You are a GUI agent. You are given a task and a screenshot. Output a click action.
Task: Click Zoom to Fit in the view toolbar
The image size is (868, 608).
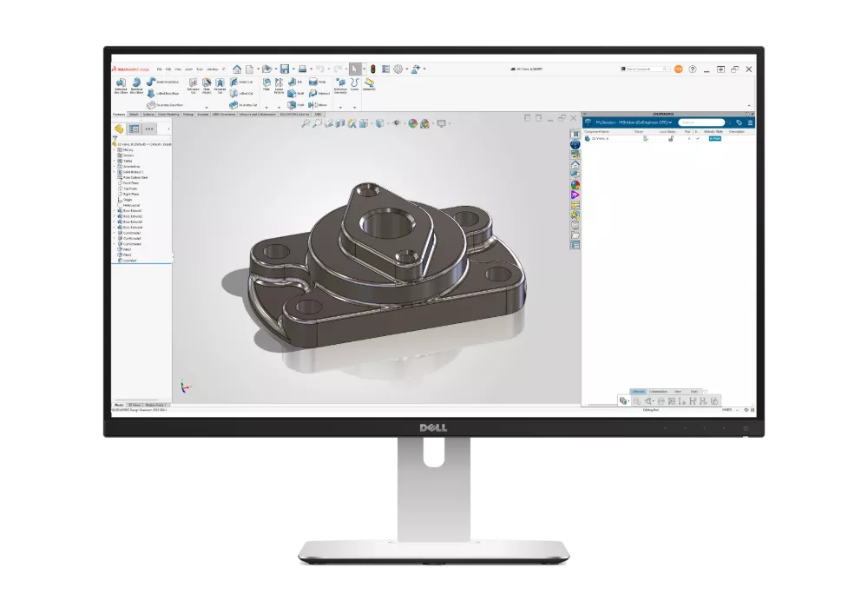point(305,123)
